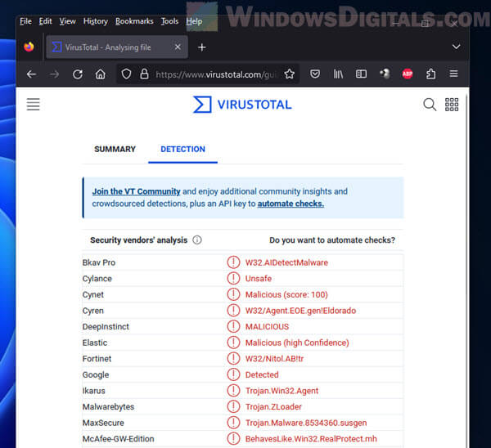Open the View menu
Image resolution: width=491 pixels, height=448 pixels.
68,21
